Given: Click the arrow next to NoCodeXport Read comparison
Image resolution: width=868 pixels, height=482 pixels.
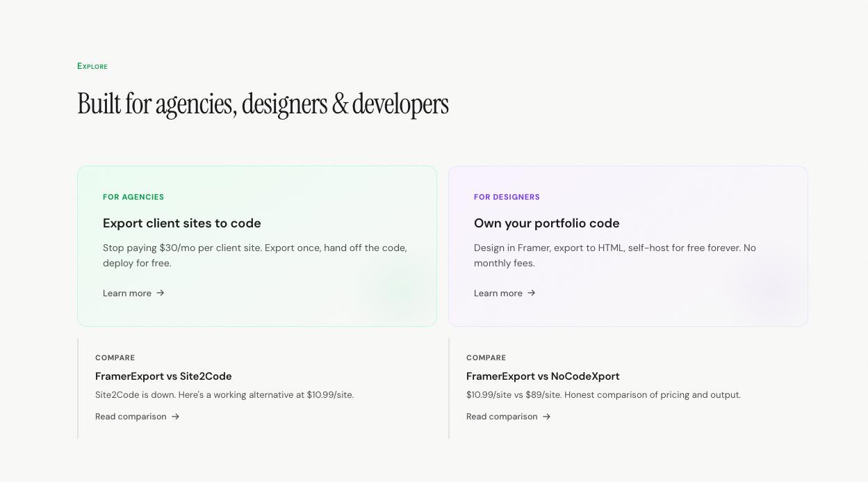Looking at the screenshot, I should (548, 416).
